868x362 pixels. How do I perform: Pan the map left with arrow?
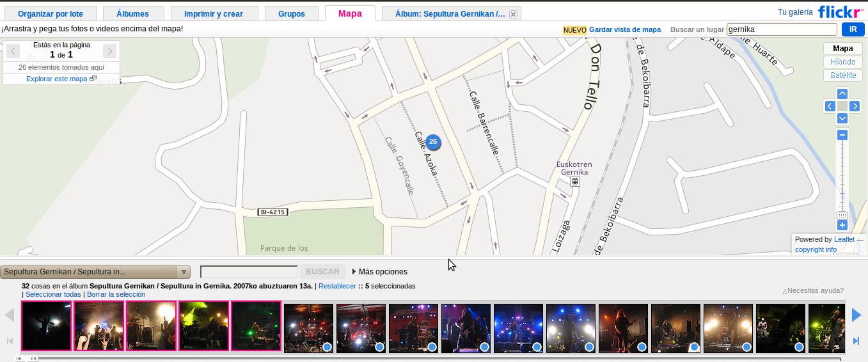coord(830,106)
